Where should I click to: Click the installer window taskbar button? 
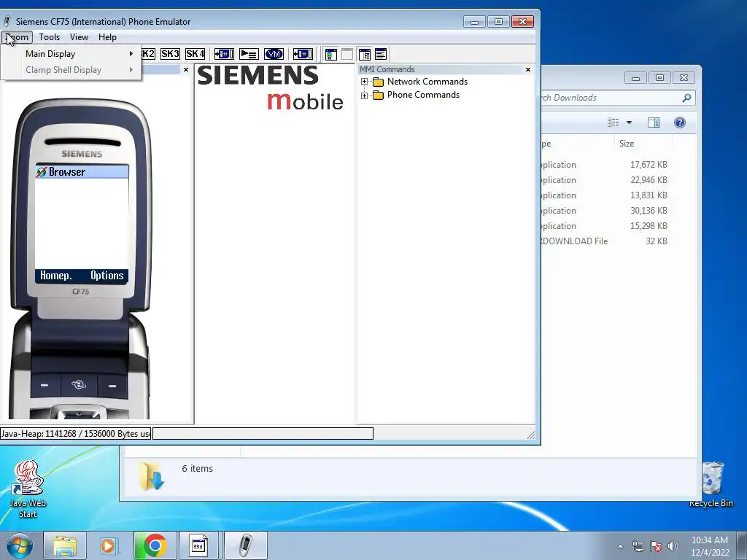click(x=198, y=545)
